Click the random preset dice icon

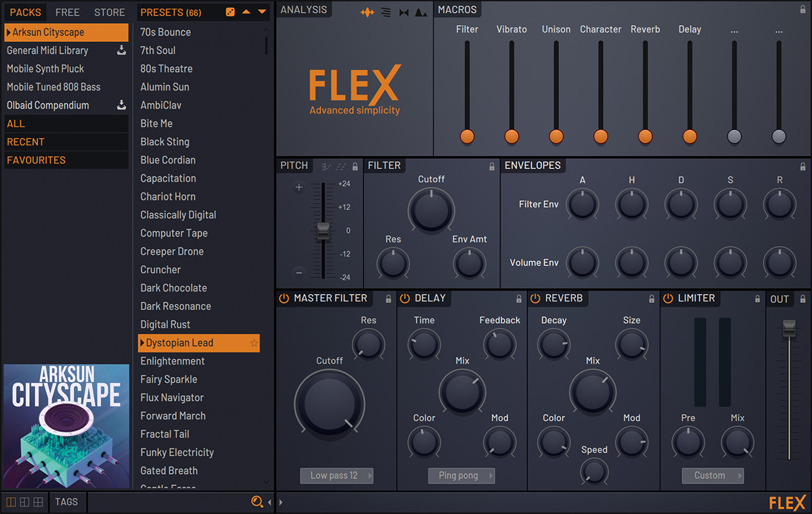(229, 12)
